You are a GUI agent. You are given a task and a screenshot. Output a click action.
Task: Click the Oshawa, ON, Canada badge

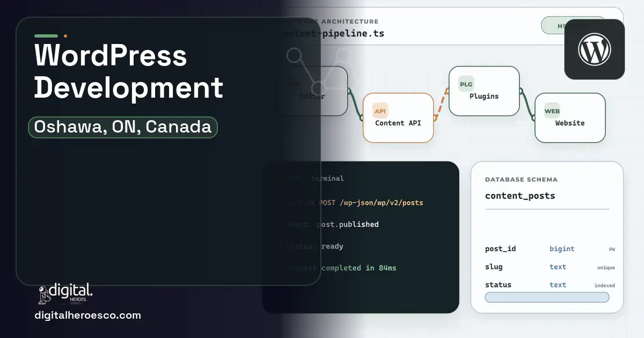coord(123,127)
